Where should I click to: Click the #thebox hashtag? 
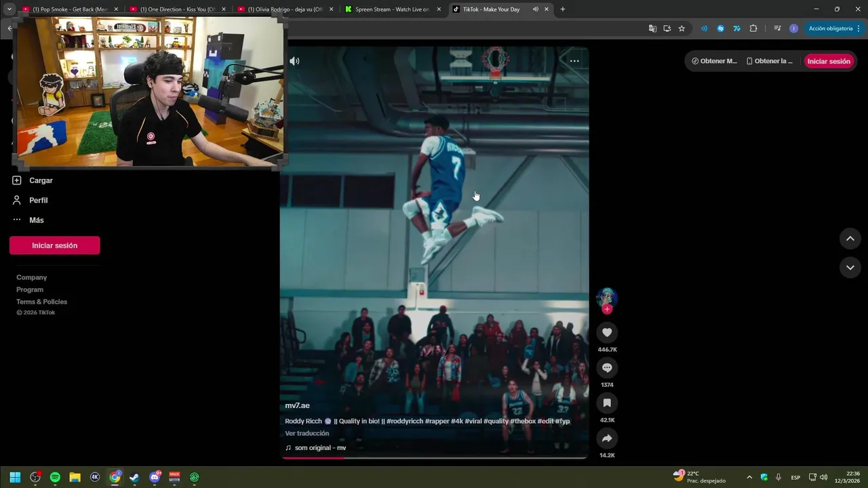(523, 421)
